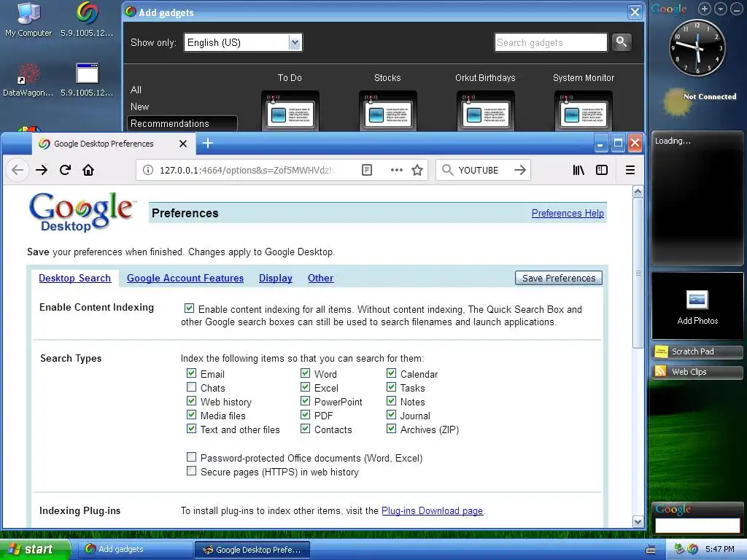Submit the YOUTUBE search with the arrow
Image resolution: width=747 pixels, height=560 pixels.
520,169
